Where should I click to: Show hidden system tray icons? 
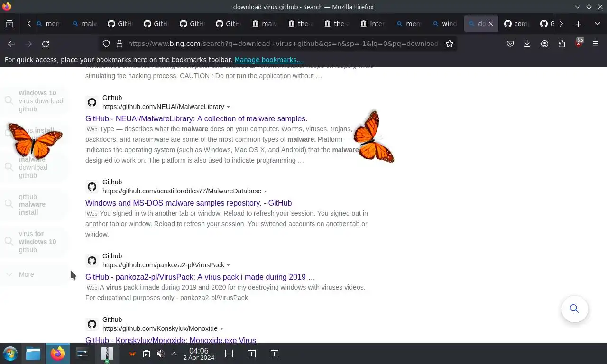[x=174, y=354]
